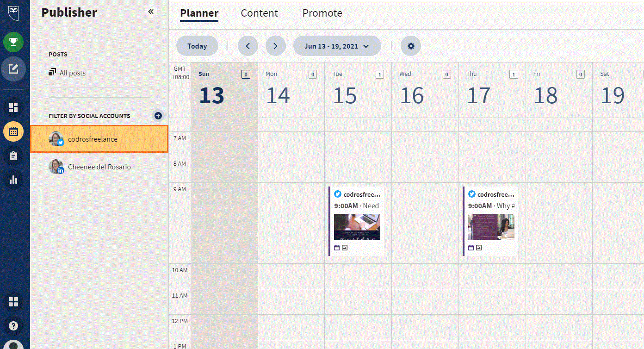Add a social account with plus icon
The width and height of the screenshot is (644, 349).
[158, 116]
